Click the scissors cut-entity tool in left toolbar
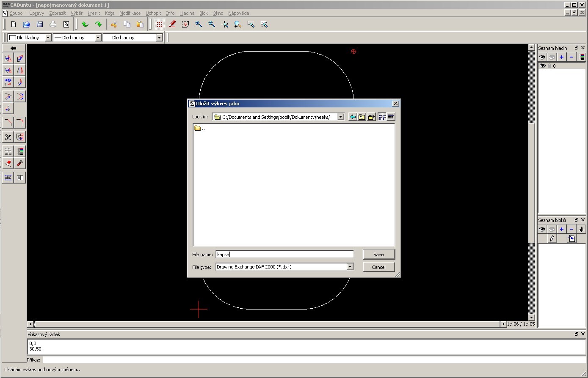The width and height of the screenshot is (588, 378). click(8, 137)
